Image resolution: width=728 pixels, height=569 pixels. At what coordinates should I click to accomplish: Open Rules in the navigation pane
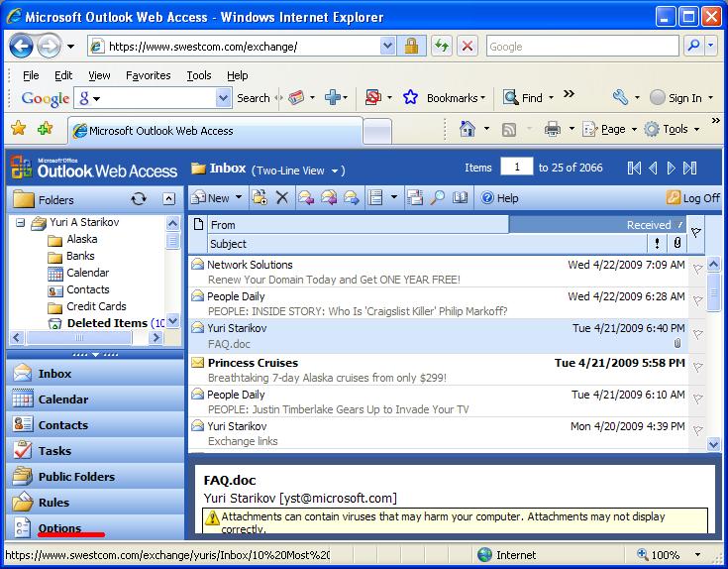click(95, 503)
